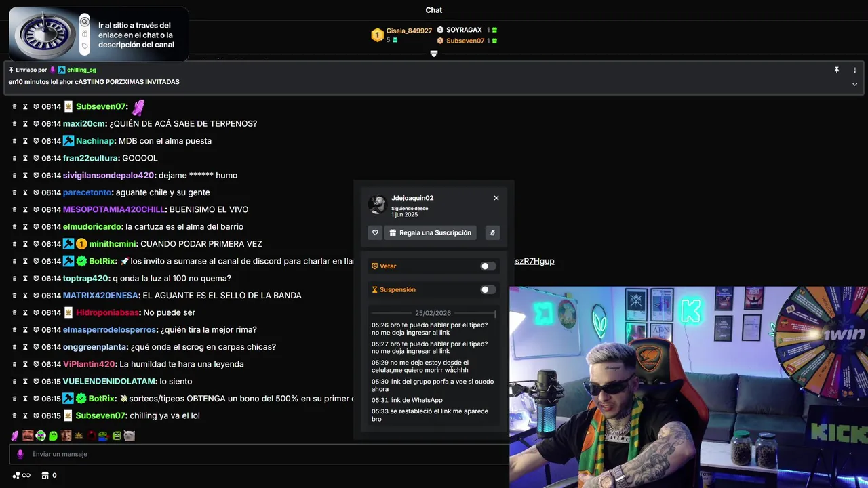Click Hidroponiabsas' subscriber badge icon

click(68, 312)
